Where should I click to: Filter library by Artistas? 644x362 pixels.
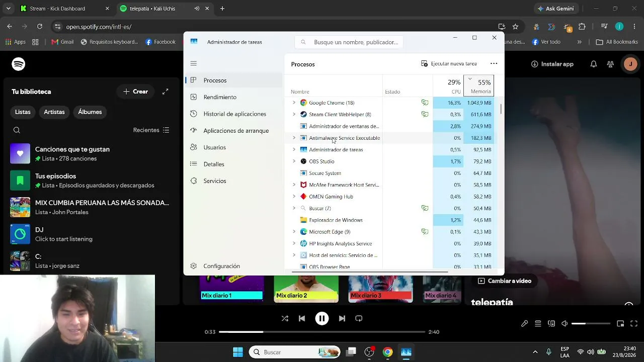point(54,112)
